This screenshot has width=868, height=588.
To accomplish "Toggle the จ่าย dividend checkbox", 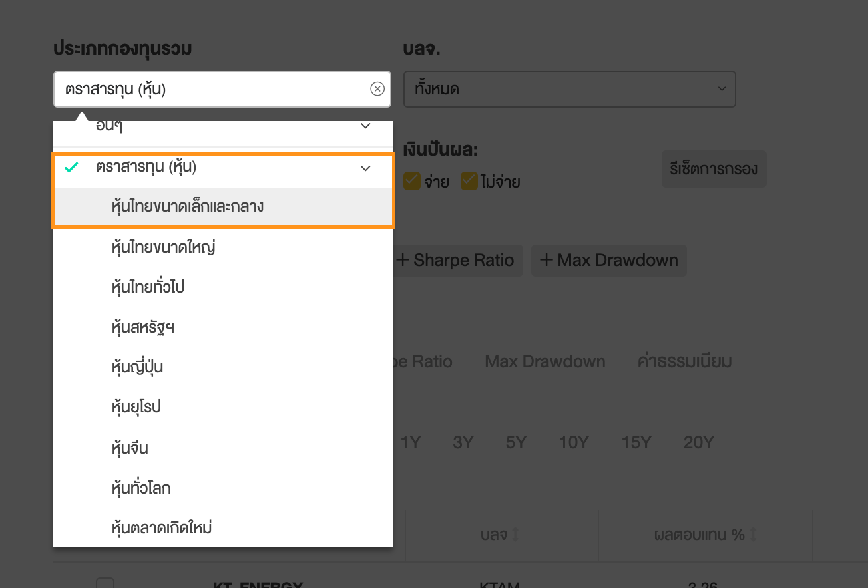I will (412, 181).
